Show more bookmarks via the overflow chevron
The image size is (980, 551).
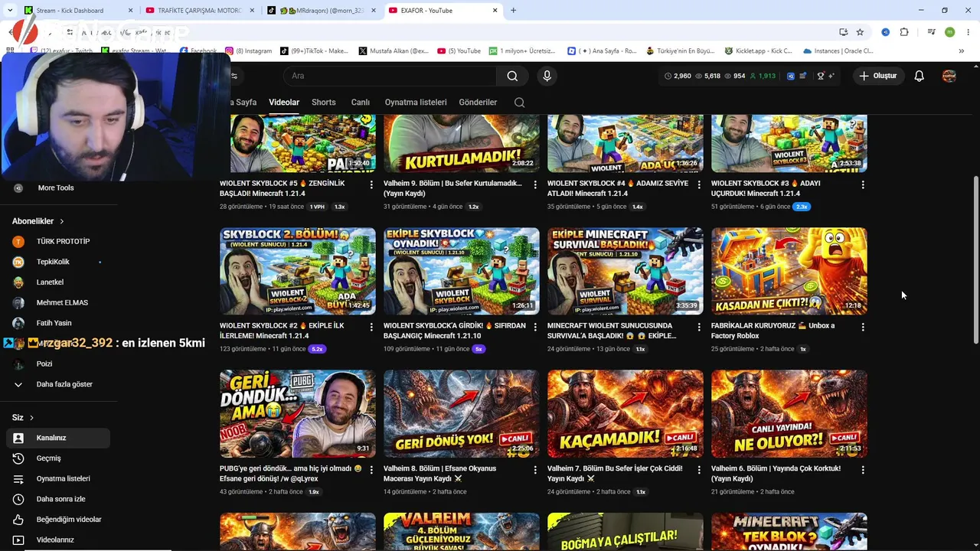961,51
